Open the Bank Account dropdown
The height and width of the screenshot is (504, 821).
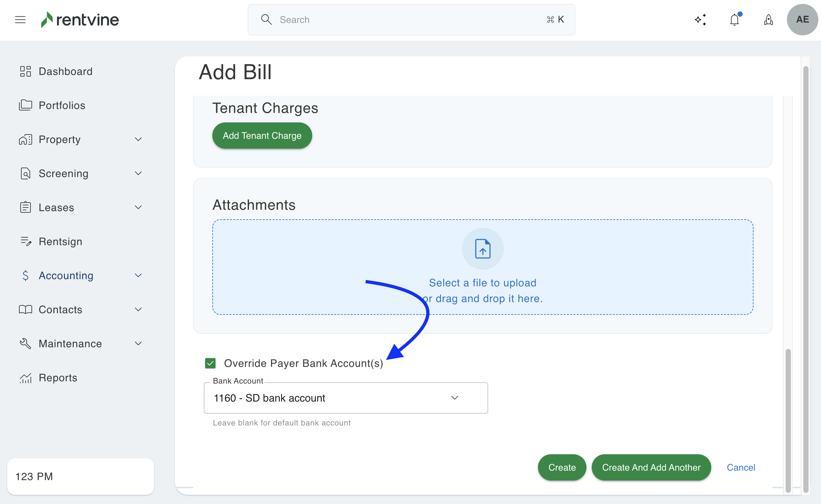click(346, 398)
